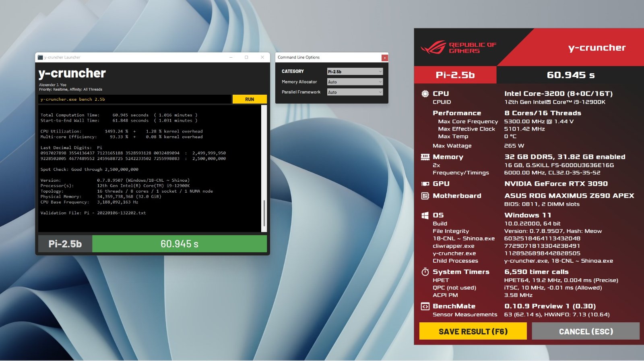Click '265 W' max wattage value
644x361 pixels.
[x=514, y=146]
